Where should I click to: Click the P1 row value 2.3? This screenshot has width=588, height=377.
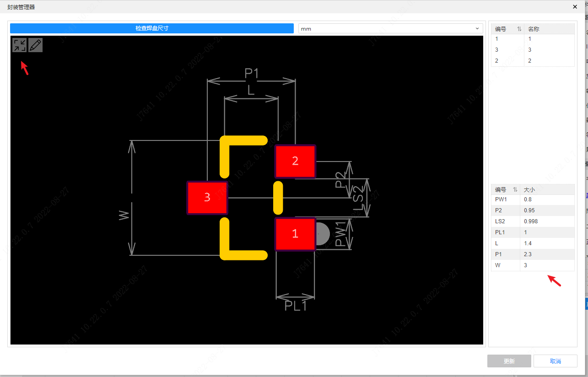(x=528, y=254)
